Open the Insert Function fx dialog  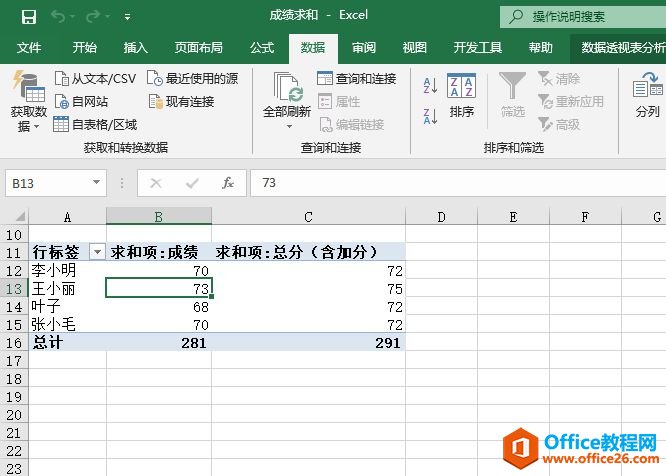[x=228, y=183]
